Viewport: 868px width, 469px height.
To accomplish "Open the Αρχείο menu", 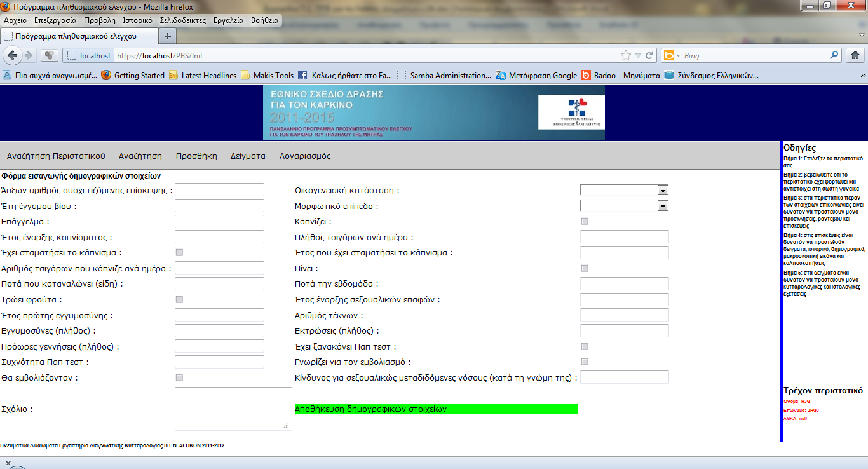I will click(15, 20).
